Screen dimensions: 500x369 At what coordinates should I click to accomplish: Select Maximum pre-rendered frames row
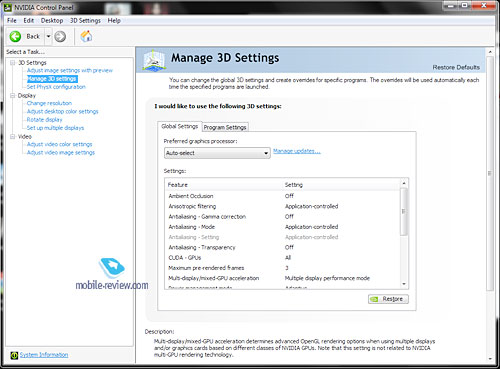tap(282, 268)
